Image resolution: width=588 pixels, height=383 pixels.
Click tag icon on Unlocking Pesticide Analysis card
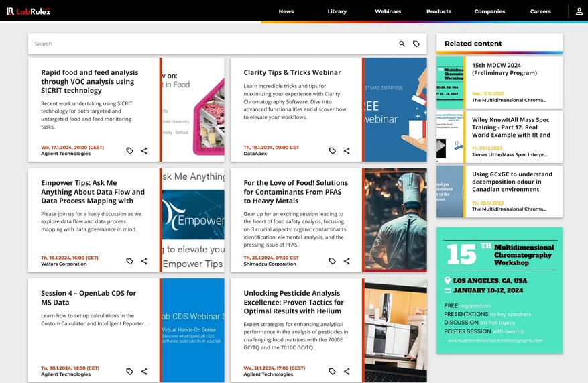click(333, 371)
